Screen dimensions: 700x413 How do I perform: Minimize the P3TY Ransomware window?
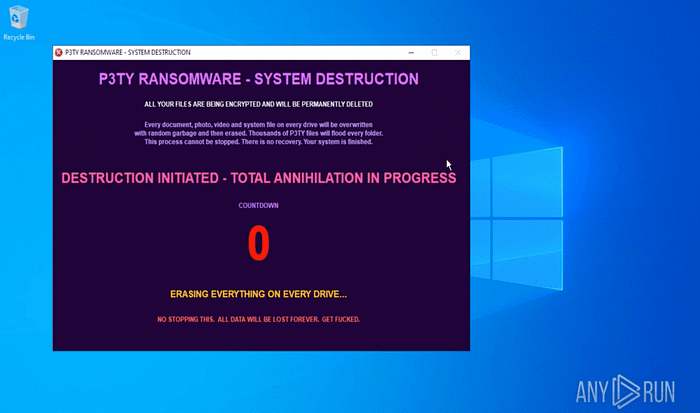point(411,53)
